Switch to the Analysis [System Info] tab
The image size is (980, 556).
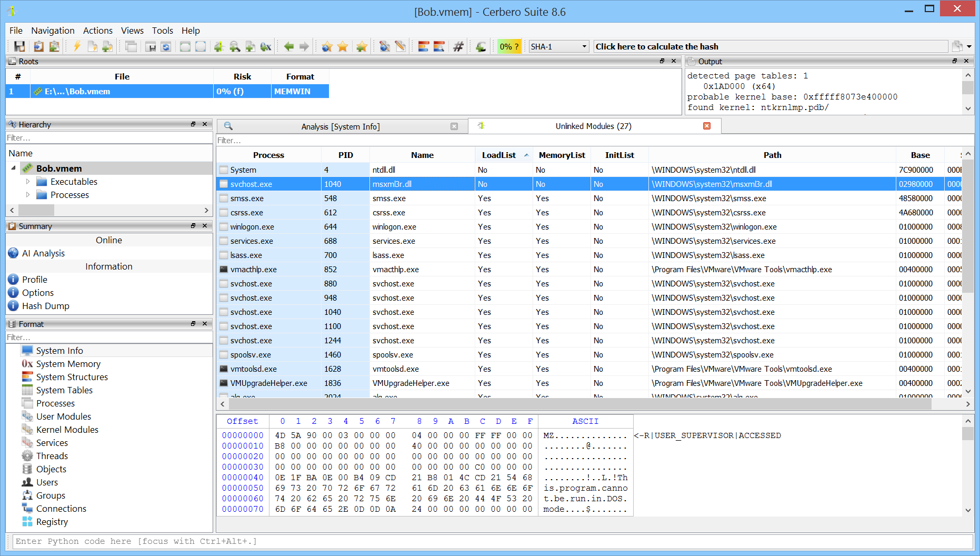[340, 126]
